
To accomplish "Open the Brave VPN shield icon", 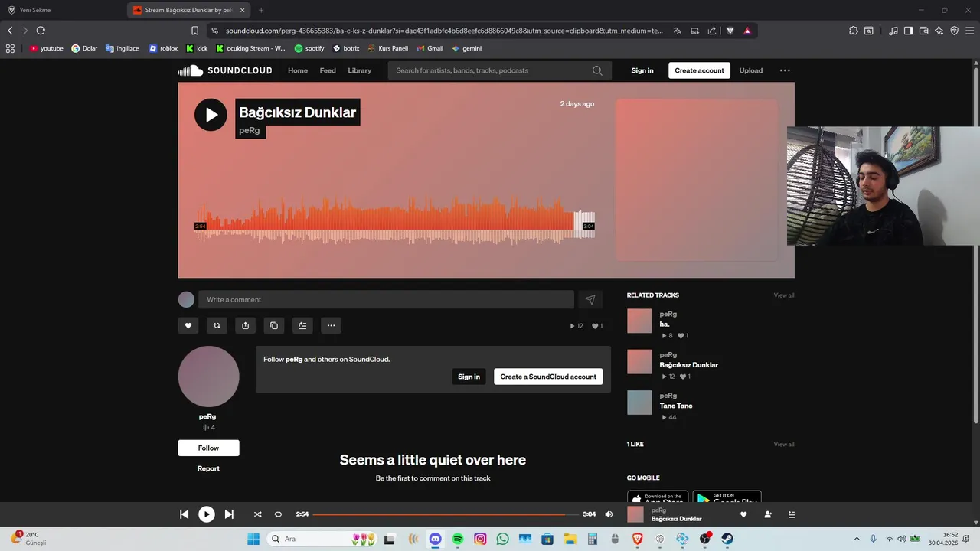I will [954, 31].
